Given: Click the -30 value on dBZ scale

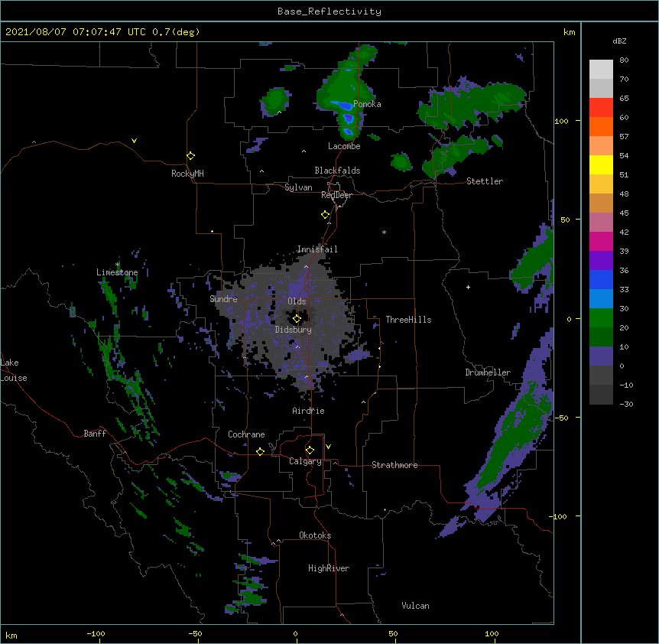Looking at the screenshot, I should 626,404.
